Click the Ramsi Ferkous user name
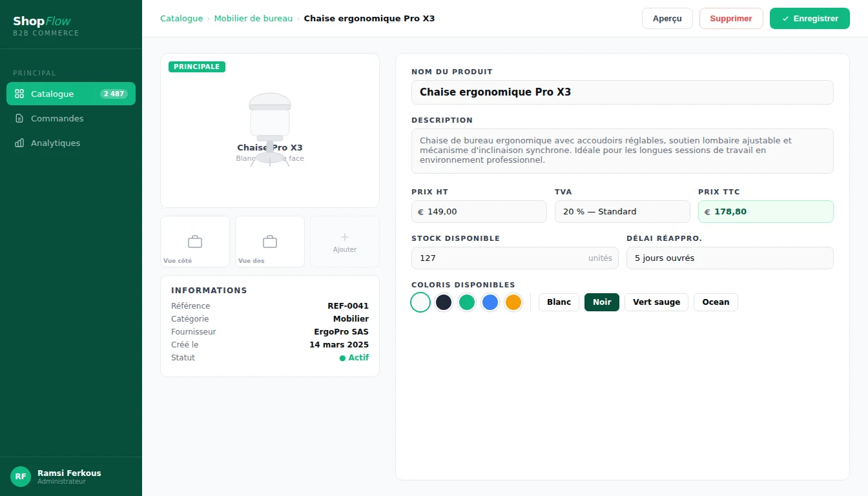868x496 pixels. coord(69,473)
